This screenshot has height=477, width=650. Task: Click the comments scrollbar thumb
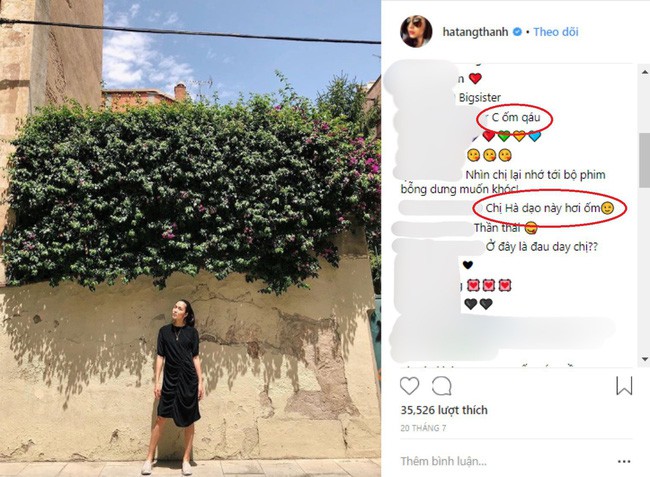pos(645,160)
